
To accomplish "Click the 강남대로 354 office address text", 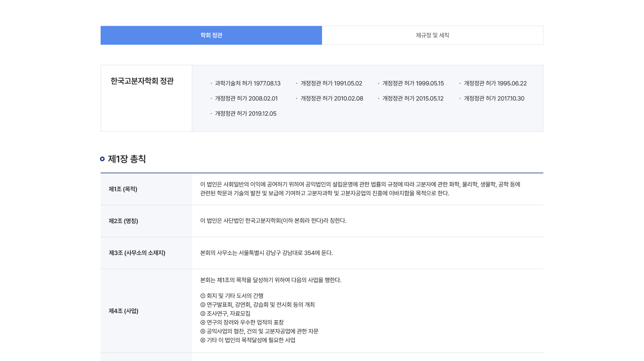I will point(266,253).
